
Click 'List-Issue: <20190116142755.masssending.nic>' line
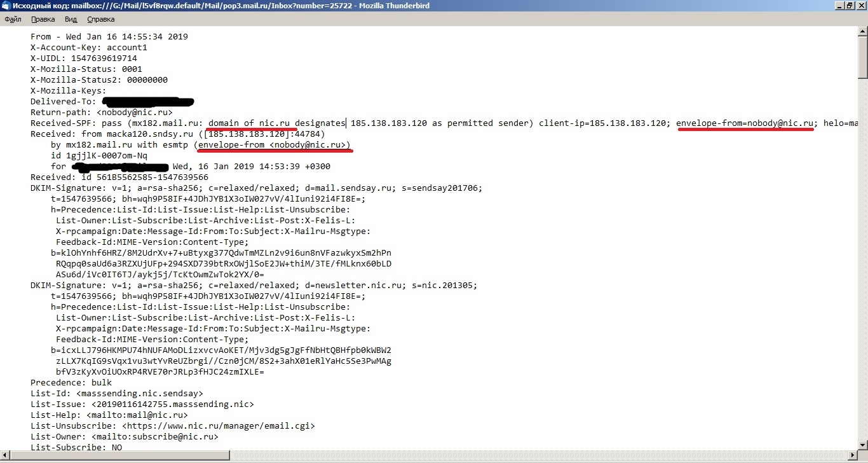tap(142, 404)
